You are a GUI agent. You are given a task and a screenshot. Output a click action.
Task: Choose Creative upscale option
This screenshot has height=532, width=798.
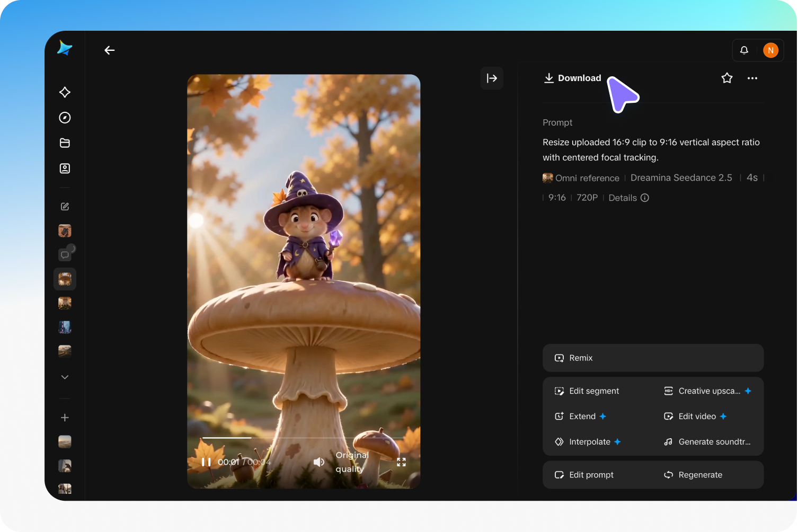[707, 391]
